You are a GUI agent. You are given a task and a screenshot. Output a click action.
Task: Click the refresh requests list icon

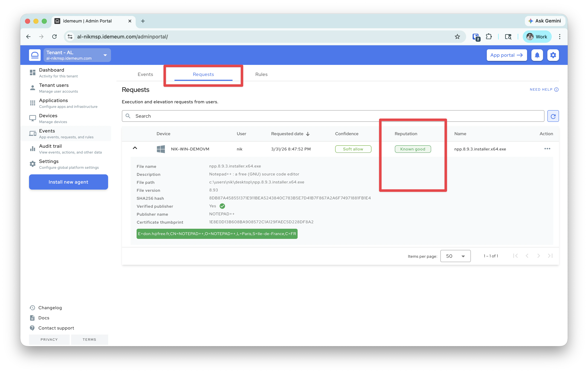coord(553,116)
